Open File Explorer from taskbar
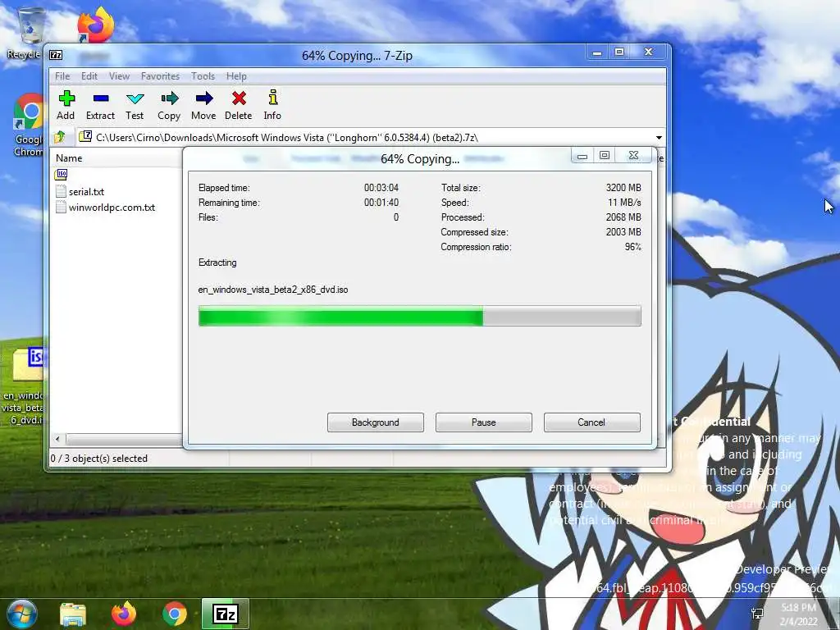The height and width of the screenshot is (630, 840). point(73,614)
